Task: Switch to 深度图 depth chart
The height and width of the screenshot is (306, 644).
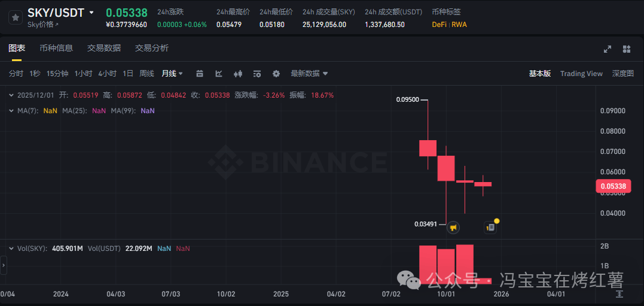Action: pos(623,74)
